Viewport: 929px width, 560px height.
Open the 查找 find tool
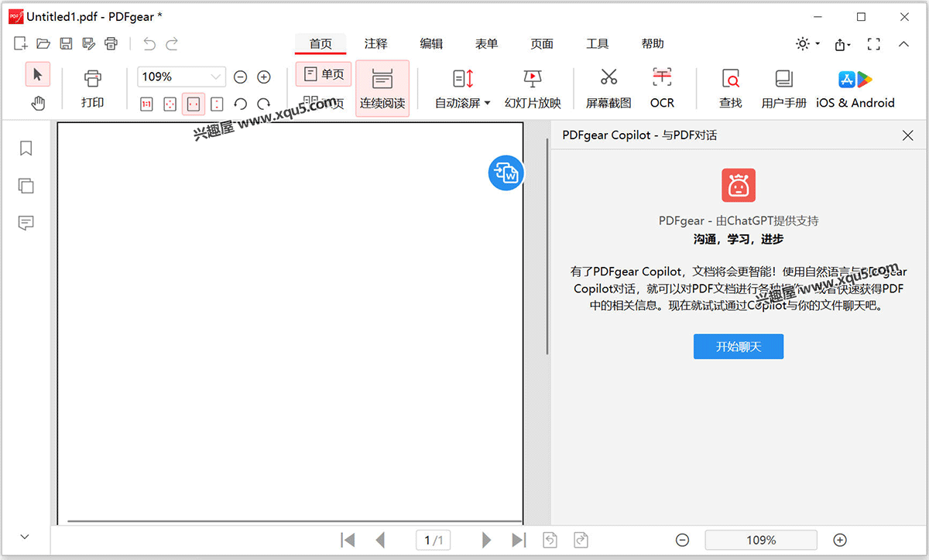pos(730,88)
